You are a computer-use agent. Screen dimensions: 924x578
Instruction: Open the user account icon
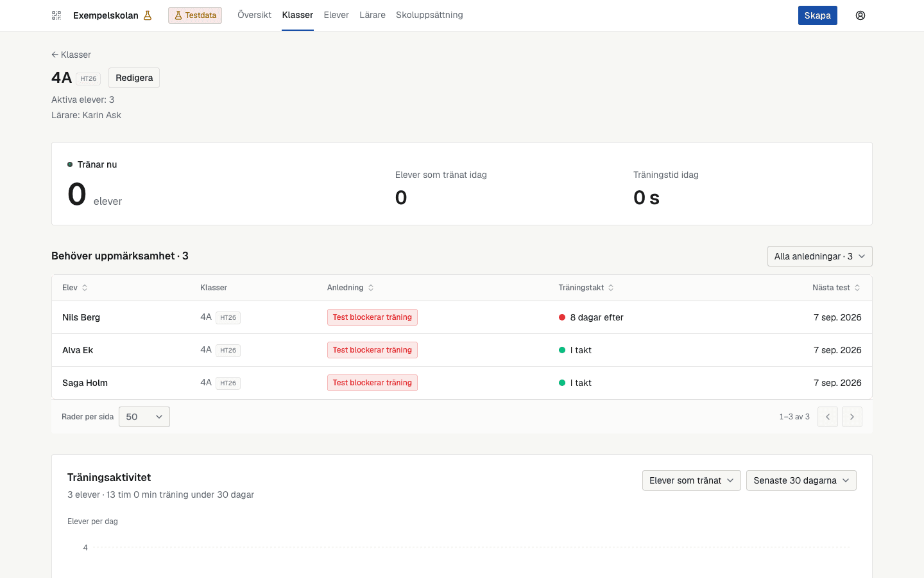pyautogui.click(x=860, y=15)
